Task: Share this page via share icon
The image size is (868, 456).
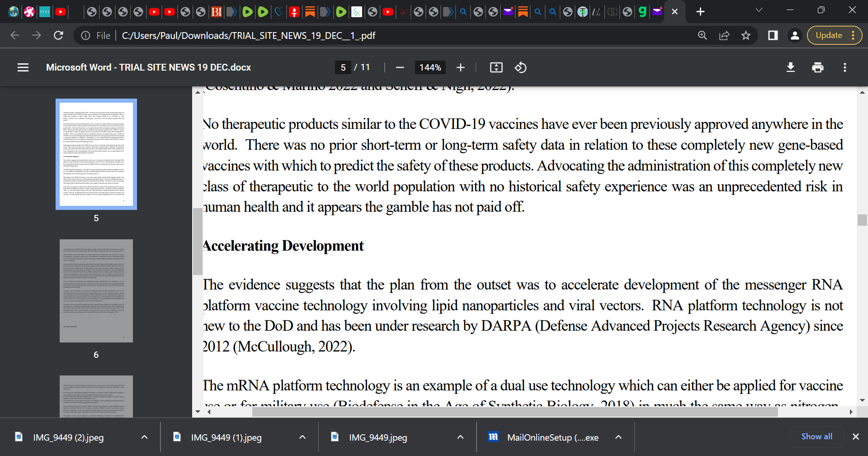Action: tap(724, 35)
